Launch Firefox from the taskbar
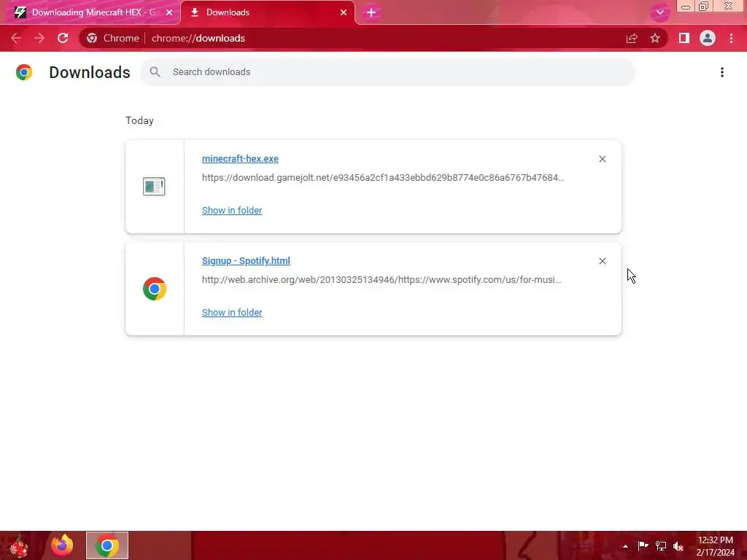747x560 pixels. coord(63,545)
